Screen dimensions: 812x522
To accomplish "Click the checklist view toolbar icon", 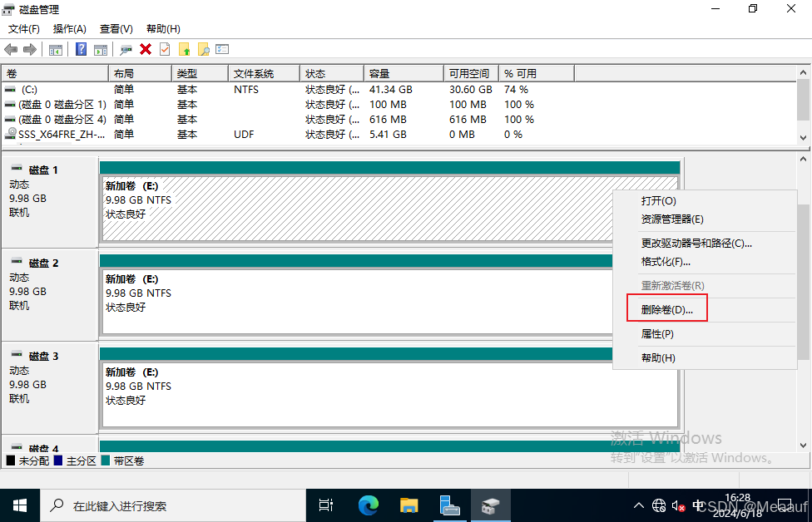I will [x=222, y=49].
